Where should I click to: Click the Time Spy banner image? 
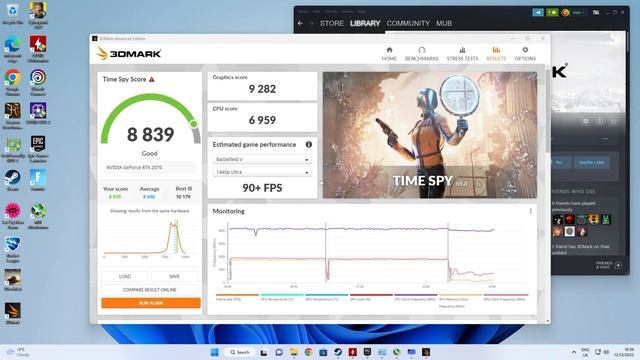430,135
